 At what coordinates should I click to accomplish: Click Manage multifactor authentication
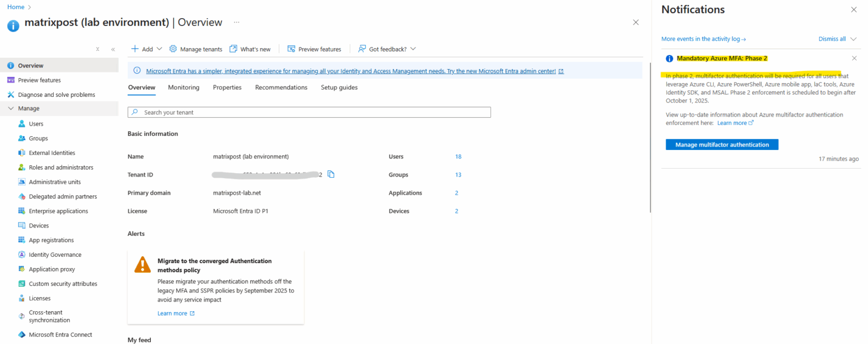point(722,144)
